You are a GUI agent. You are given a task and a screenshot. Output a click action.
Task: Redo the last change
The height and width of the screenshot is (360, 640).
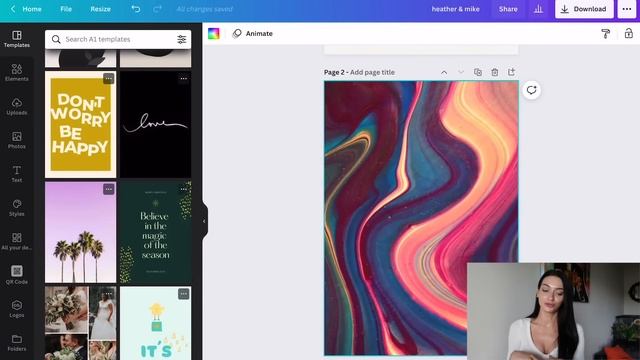tap(157, 9)
